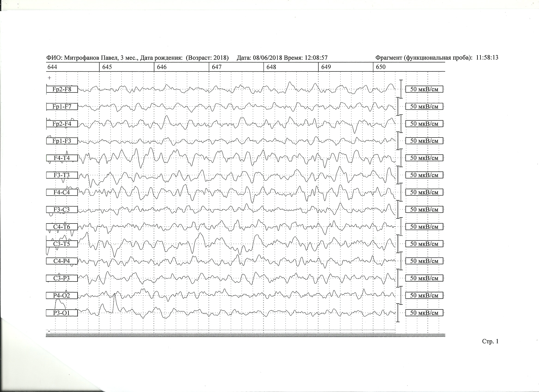
Task: Select the C3-T5 channel label
Action: tap(62, 244)
